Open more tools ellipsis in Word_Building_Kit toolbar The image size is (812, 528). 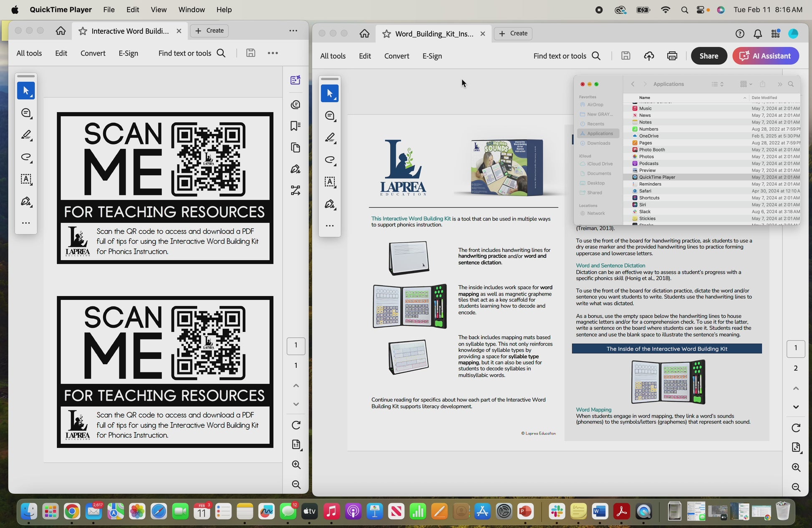coord(330,226)
